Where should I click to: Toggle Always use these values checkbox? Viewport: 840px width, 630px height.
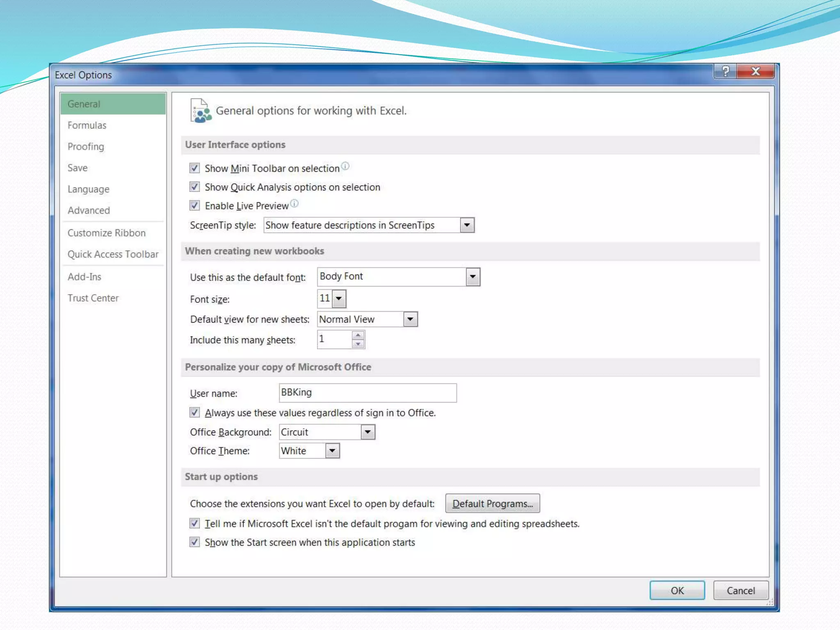[x=194, y=413]
